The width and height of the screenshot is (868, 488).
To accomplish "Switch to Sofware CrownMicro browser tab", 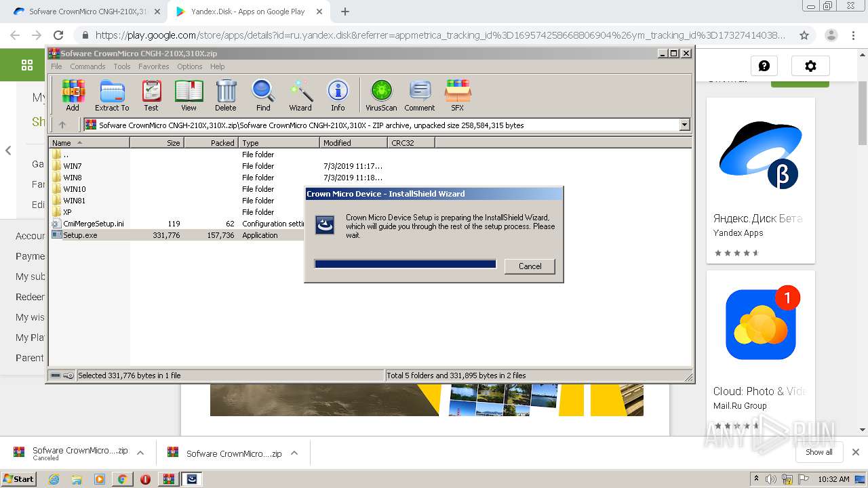I will click(88, 12).
